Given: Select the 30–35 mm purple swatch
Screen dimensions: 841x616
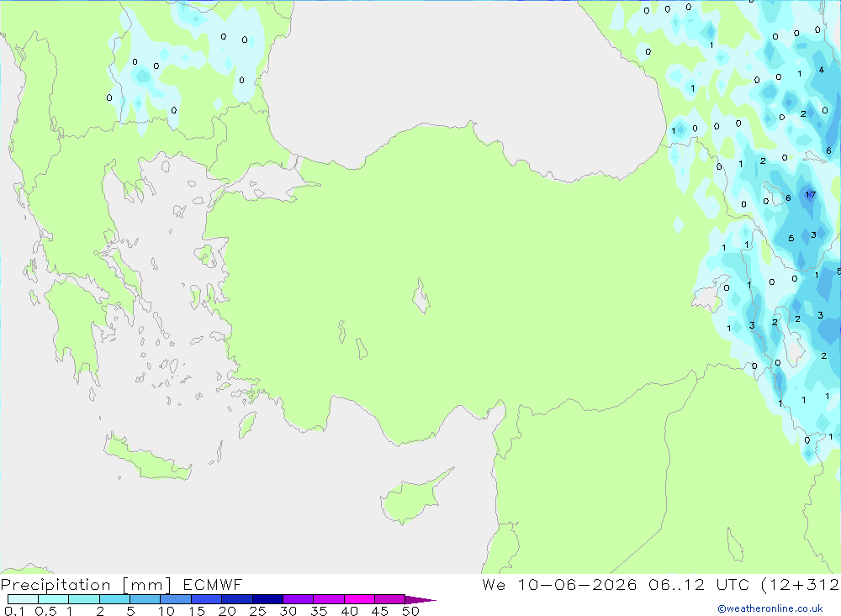Looking at the screenshot, I should pyautogui.click(x=299, y=599).
